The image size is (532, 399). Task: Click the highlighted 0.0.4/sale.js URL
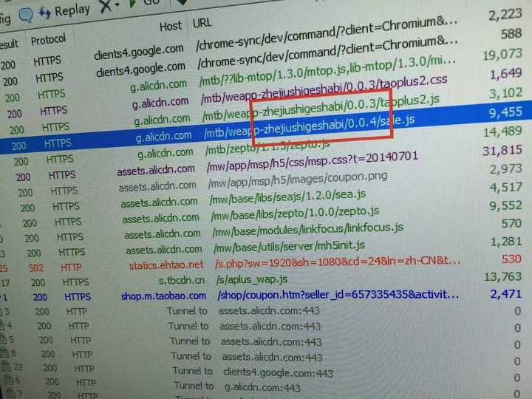point(309,126)
